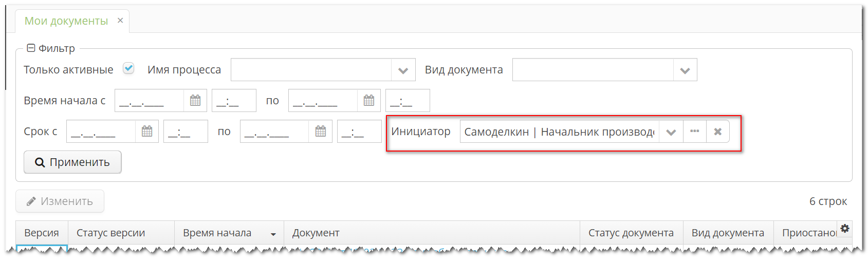Collapse the Фильтр panel
This screenshot has width=868, height=261.
(x=31, y=48)
